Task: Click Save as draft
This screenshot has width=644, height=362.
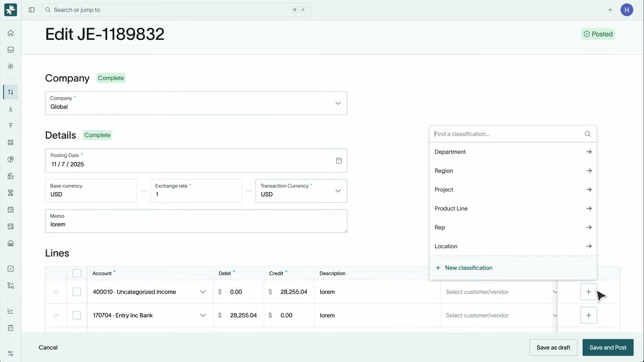Action: pyautogui.click(x=553, y=347)
